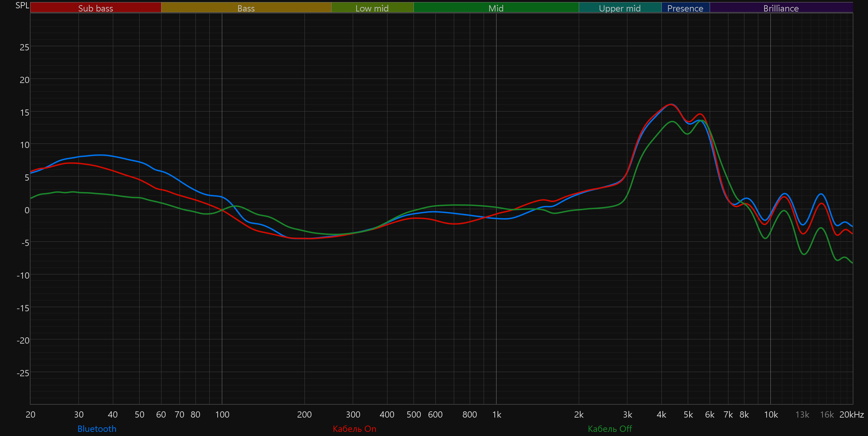Click the -25 dB SPL axis label
This screenshot has width=868, height=436.
click(x=23, y=373)
